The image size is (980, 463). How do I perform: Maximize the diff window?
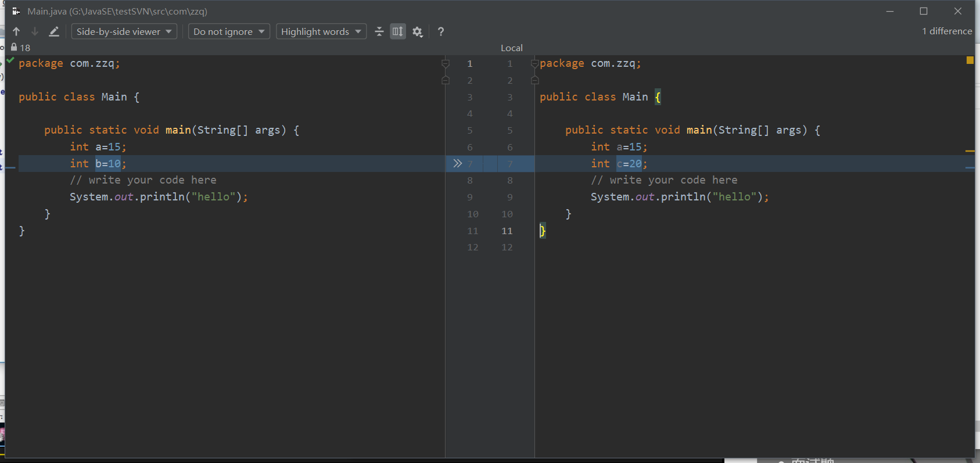[924, 11]
